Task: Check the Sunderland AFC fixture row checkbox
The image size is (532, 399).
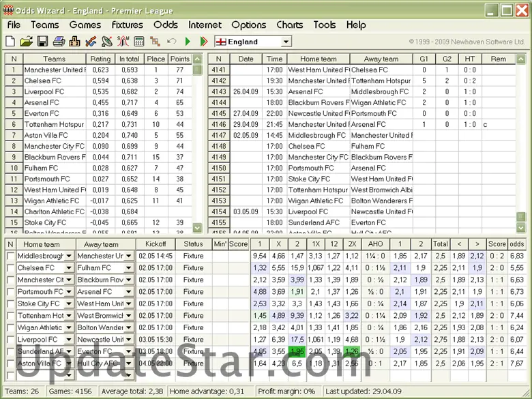Action: 10,351
